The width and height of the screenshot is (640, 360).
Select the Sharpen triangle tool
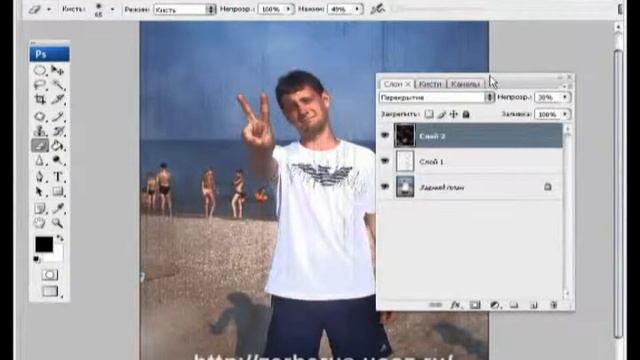point(40,160)
